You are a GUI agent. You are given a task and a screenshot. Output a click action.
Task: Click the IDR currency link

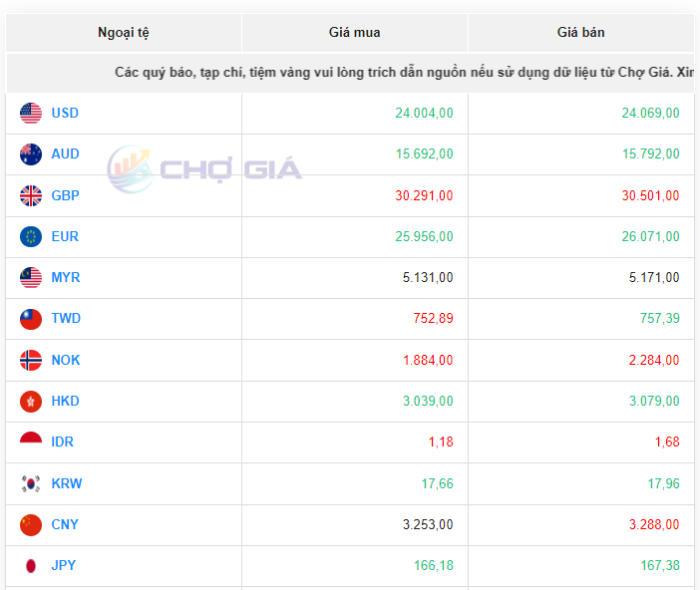[x=63, y=442]
